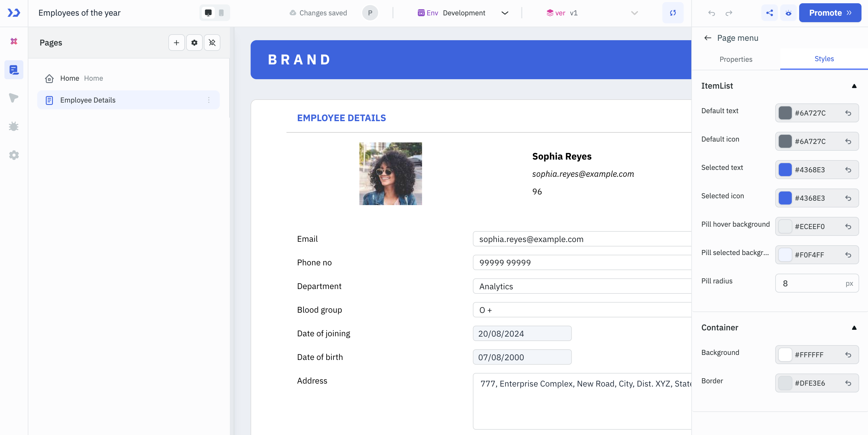Click the Phone no input field
868x435 pixels.
(x=582, y=262)
